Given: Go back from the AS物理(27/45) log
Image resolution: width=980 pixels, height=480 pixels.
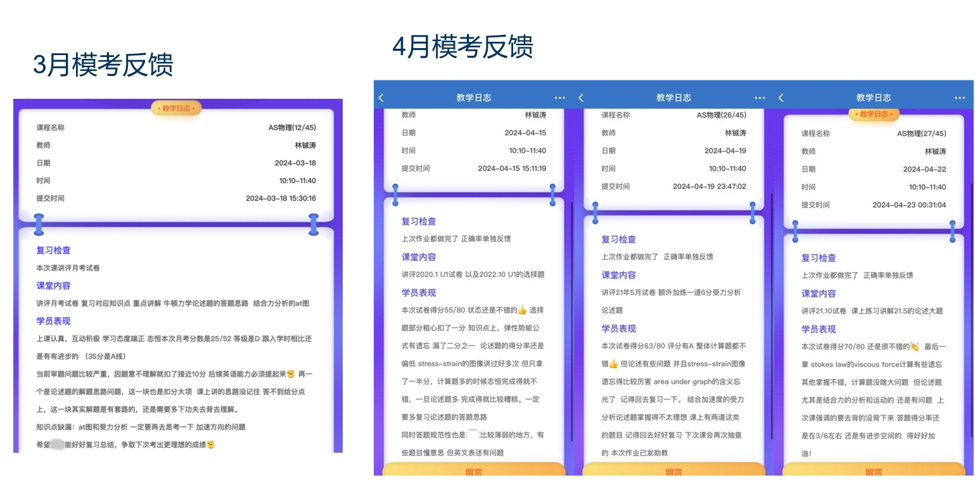Looking at the screenshot, I should tap(781, 98).
